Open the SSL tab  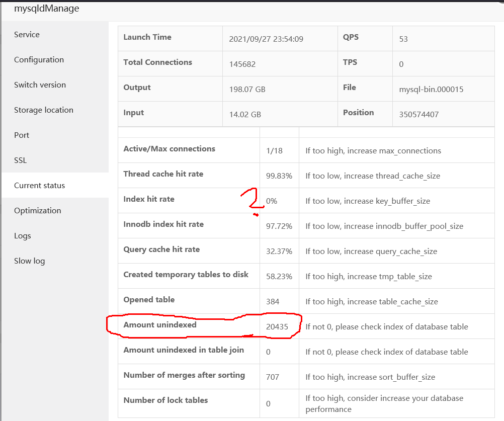pyautogui.click(x=20, y=160)
